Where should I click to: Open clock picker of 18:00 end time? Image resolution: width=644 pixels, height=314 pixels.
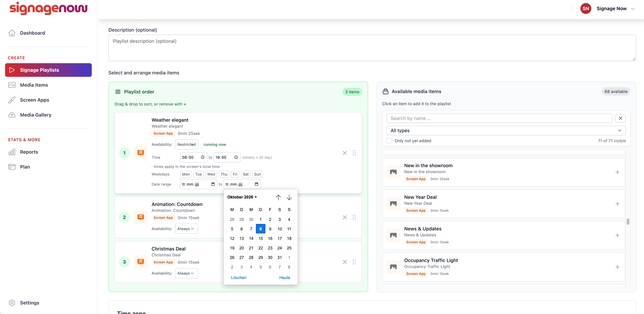(236, 157)
